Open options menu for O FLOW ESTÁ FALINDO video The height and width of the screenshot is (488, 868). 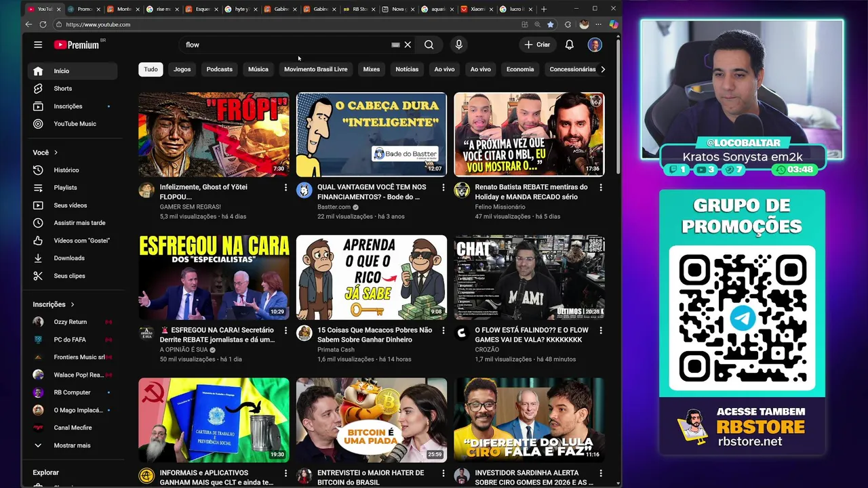click(x=601, y=330)
